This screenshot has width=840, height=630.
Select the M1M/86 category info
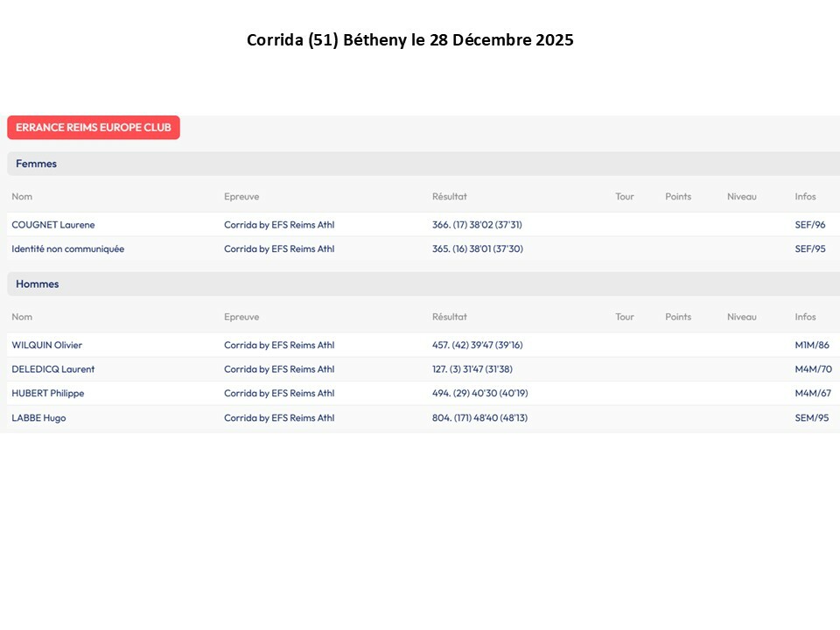pos(811,345)
